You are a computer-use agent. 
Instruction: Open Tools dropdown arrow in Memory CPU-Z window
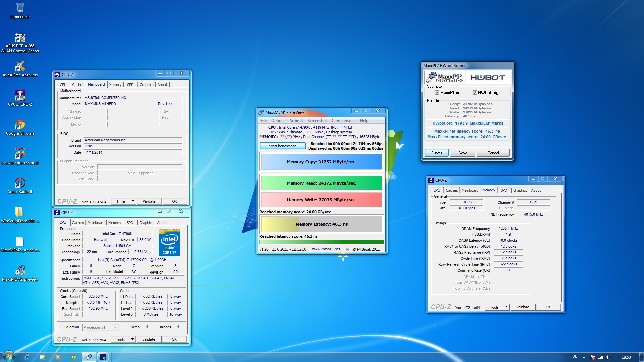[x=506, y=307]
